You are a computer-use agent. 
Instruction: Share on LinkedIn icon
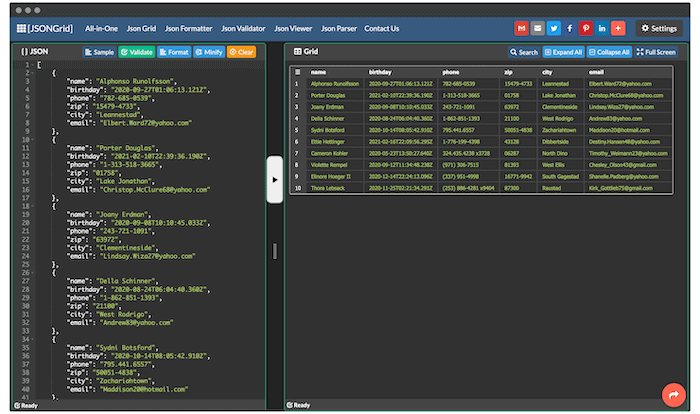point(602,28)
